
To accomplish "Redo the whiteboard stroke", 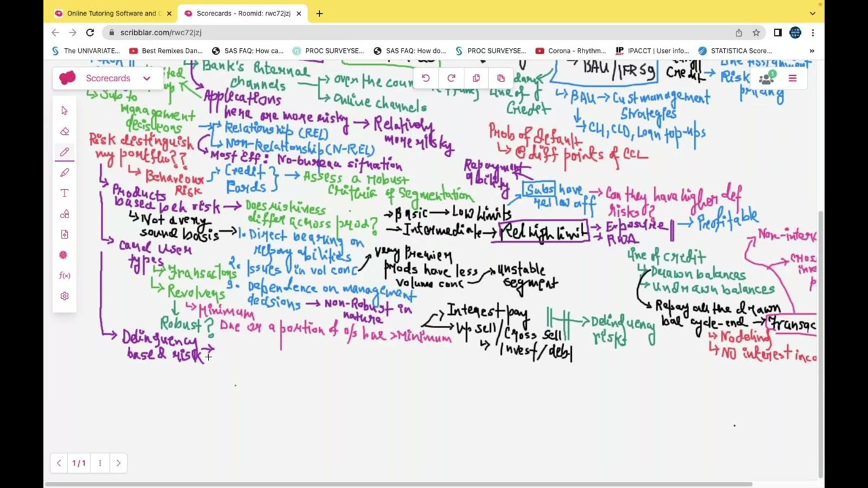I will click(451, 78).
